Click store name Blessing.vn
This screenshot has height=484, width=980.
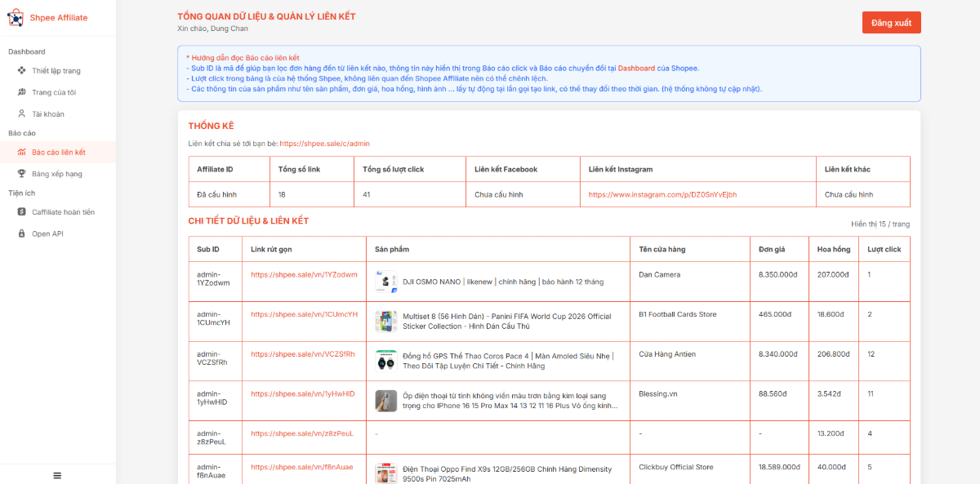657,393
